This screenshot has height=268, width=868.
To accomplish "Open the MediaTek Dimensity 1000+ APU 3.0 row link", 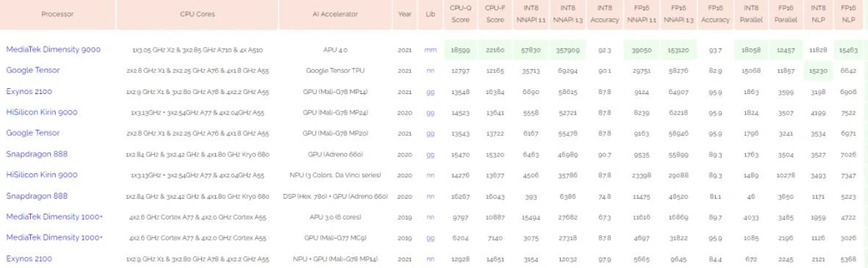I will (54, 217).
